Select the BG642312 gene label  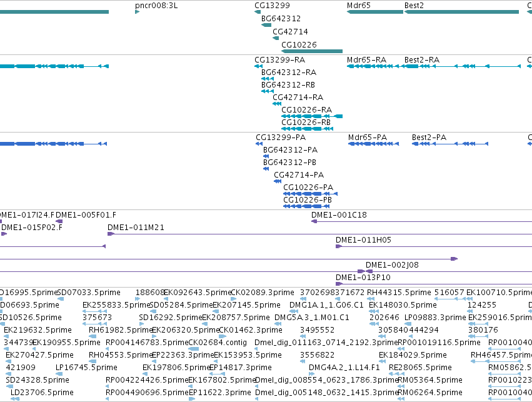281,19
